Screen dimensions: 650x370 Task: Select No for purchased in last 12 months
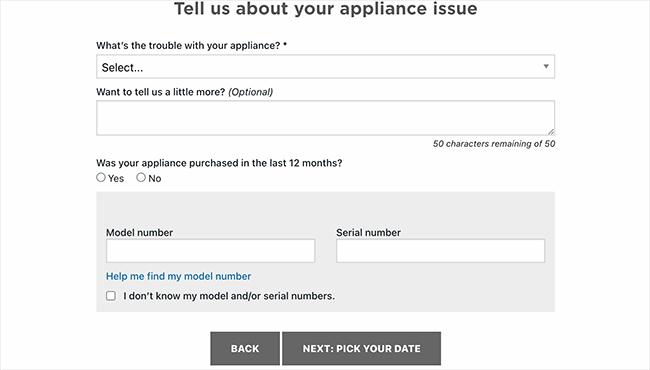[141, 177]
